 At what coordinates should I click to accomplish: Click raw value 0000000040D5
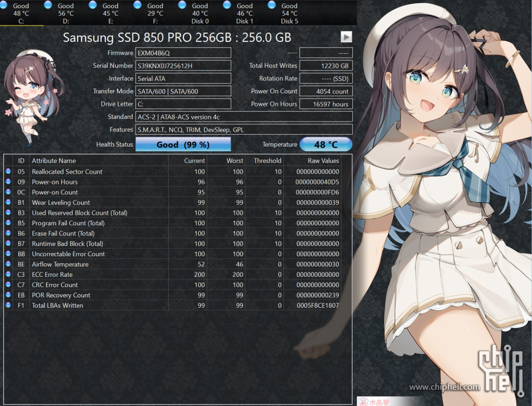point(317,182)
